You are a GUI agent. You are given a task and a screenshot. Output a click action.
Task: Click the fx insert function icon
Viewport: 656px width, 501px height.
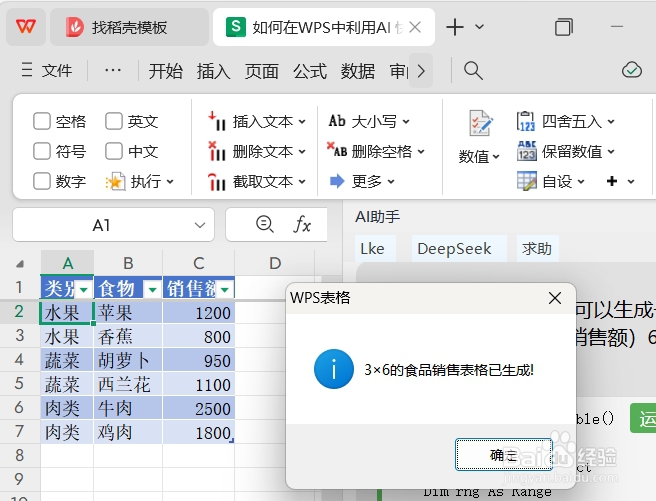coord(302,225)
